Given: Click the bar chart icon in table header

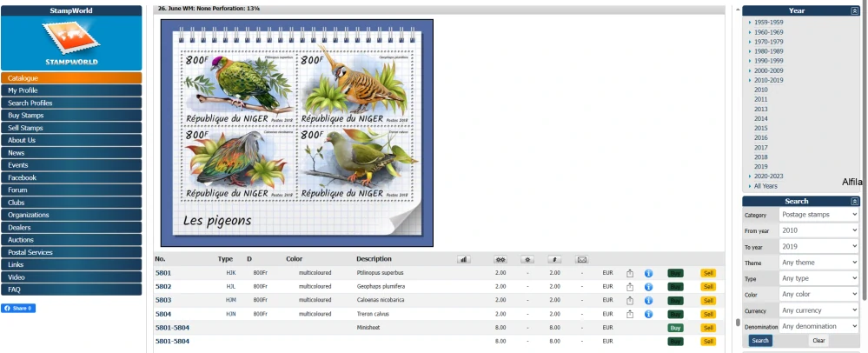Looking at the screenshot, I should (463, 259).
